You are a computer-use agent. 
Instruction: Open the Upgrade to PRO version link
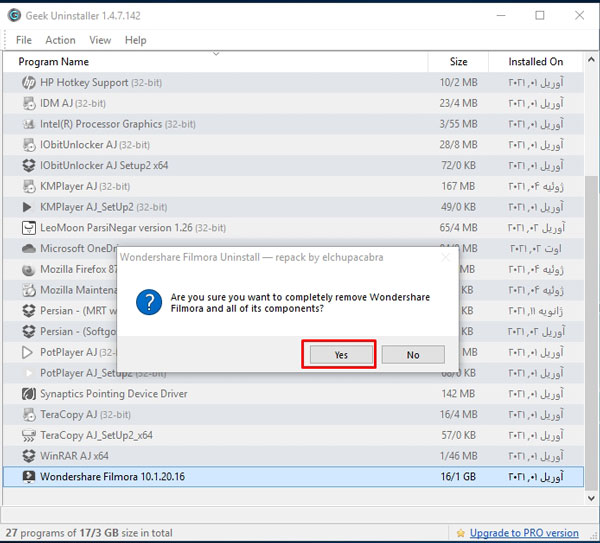pos(524,533)
